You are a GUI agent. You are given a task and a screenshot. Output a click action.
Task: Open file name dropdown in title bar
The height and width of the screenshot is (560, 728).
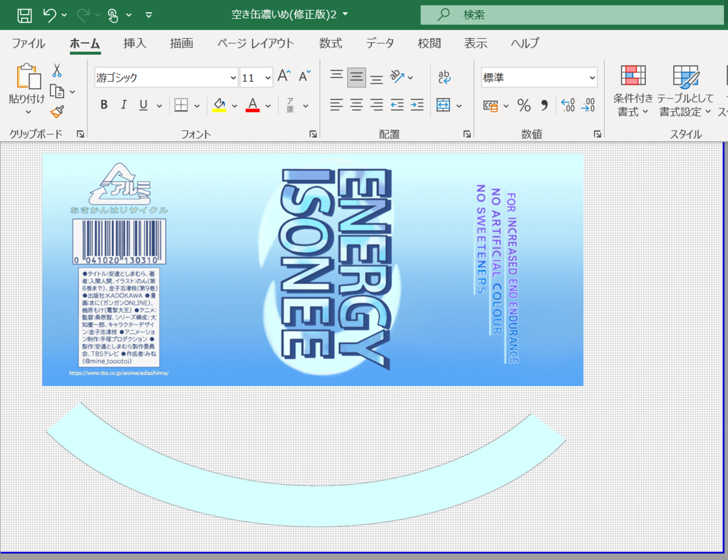[346, 15]
